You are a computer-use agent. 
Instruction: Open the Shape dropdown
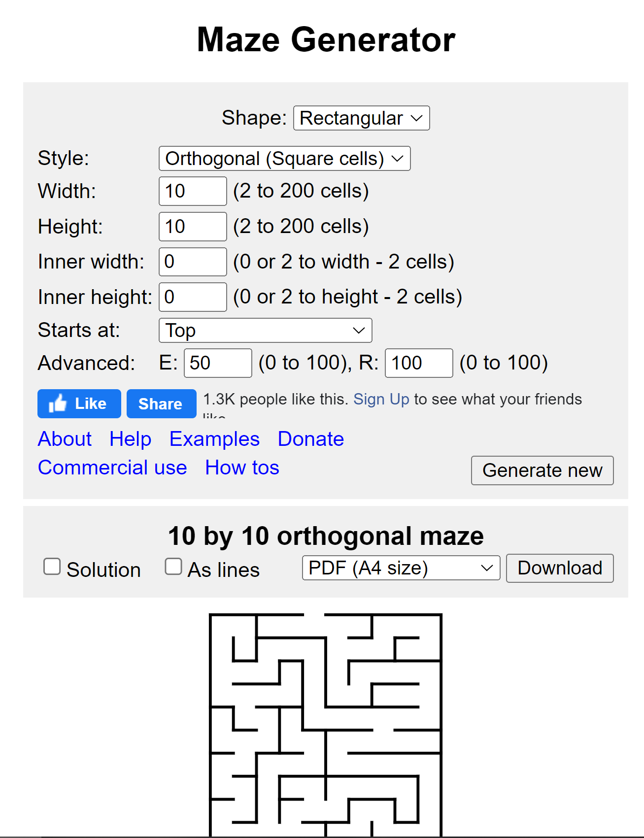(x=361, y=118)
